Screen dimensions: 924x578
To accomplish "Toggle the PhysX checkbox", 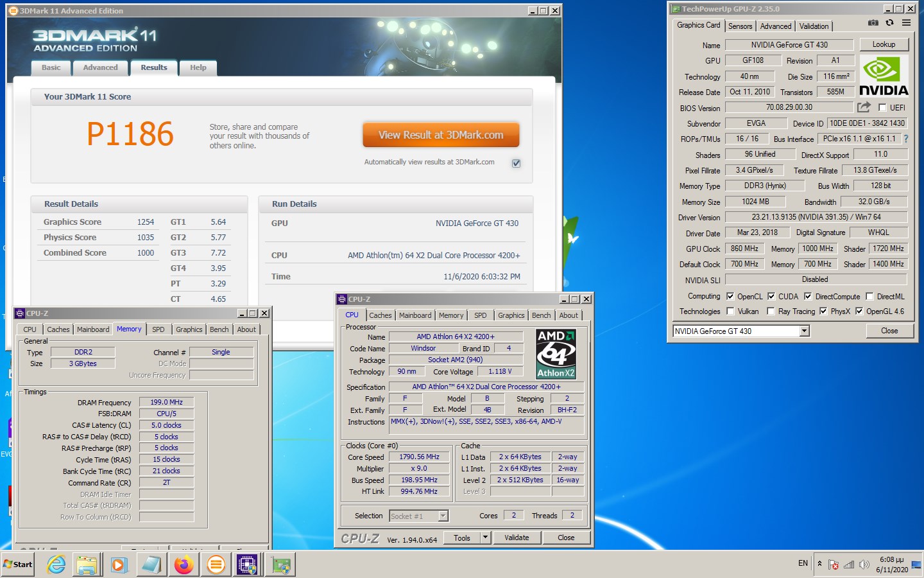I will [x=823, y=311].
